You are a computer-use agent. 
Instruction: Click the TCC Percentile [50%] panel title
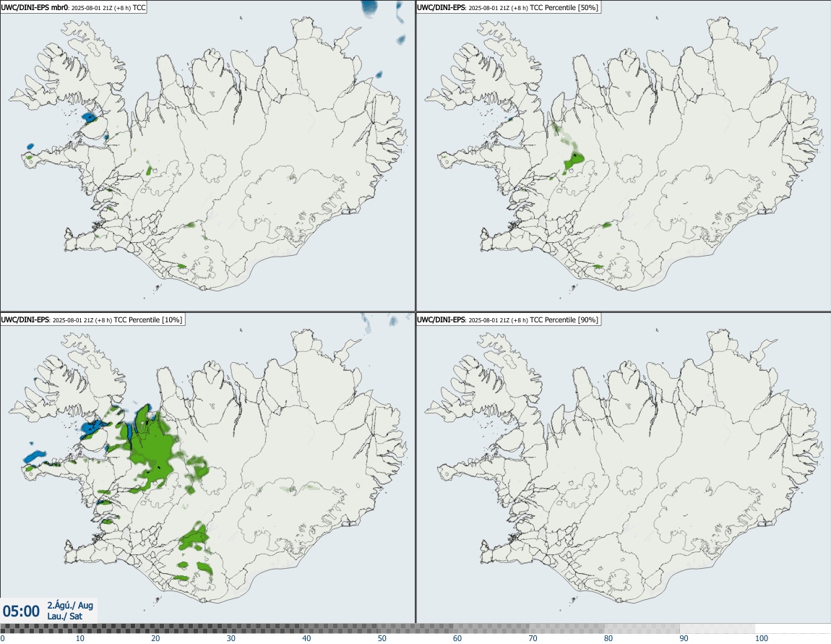[508, 7]
